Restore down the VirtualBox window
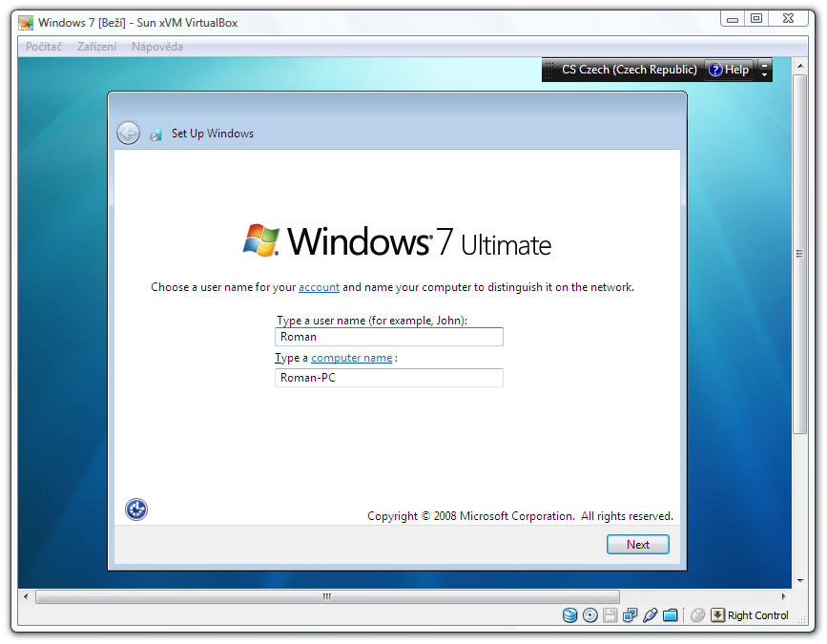 (x=756, y=19)
